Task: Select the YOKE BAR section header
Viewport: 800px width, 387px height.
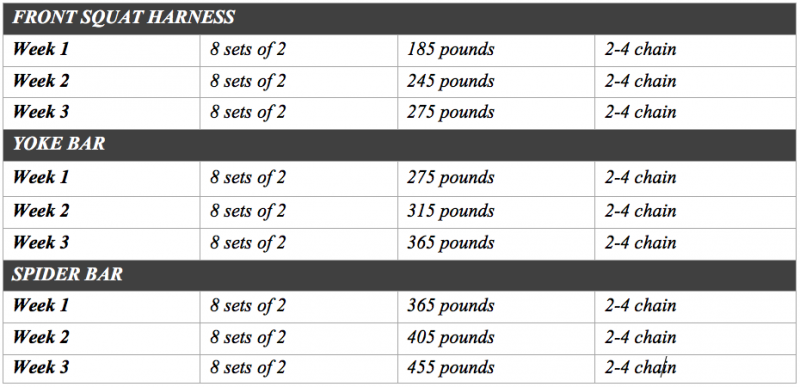Action: 399,145
